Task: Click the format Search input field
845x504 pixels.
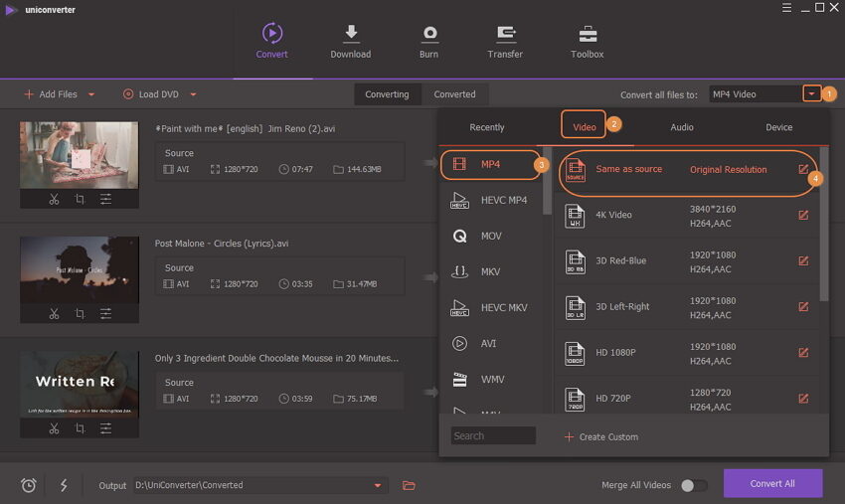Action: 493,435
